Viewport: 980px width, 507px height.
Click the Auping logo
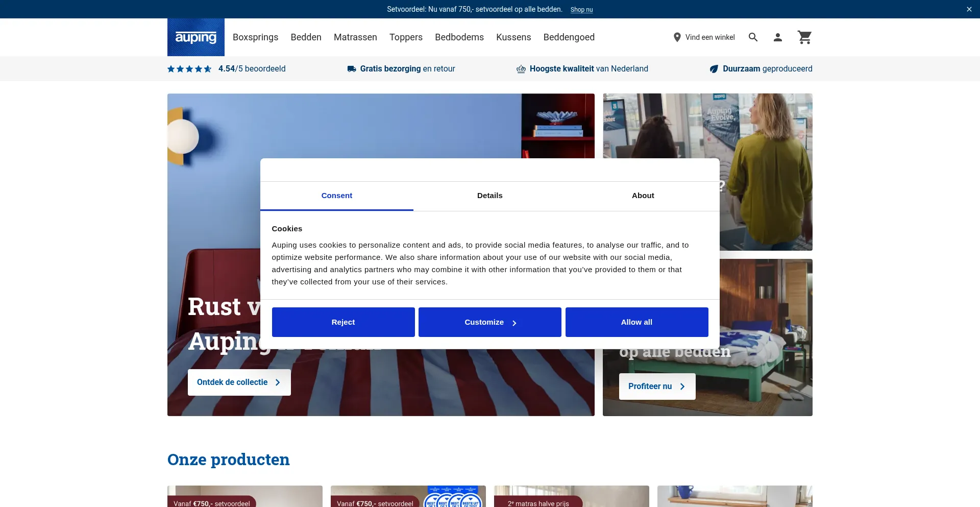(x=196, y=37)
